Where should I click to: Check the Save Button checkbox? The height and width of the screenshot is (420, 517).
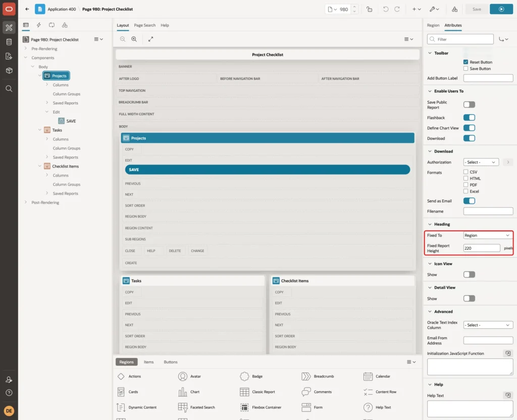click(x=466, y=69)
